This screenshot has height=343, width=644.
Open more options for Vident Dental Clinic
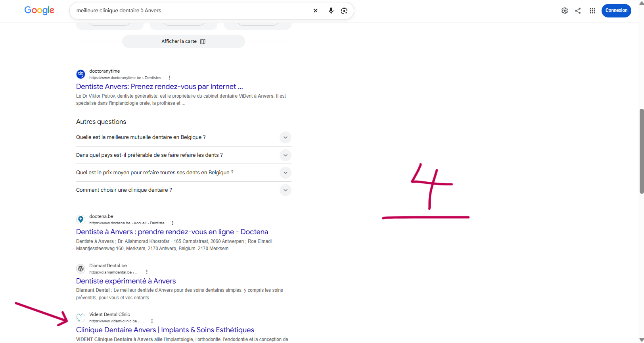coord(152,321)
